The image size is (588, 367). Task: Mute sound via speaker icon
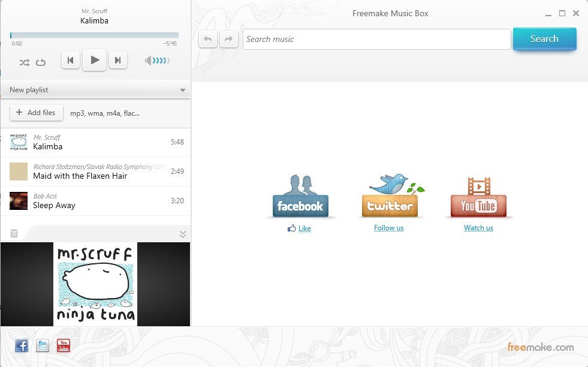148,61
